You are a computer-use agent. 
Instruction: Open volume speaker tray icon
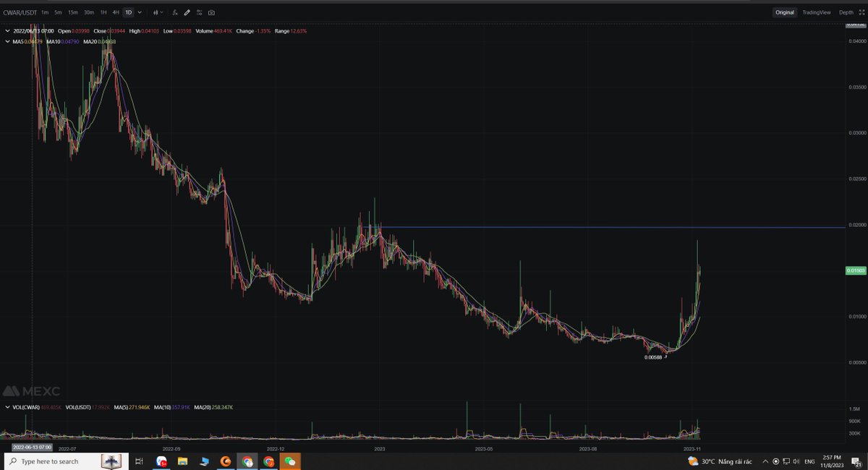click(796, 461)
